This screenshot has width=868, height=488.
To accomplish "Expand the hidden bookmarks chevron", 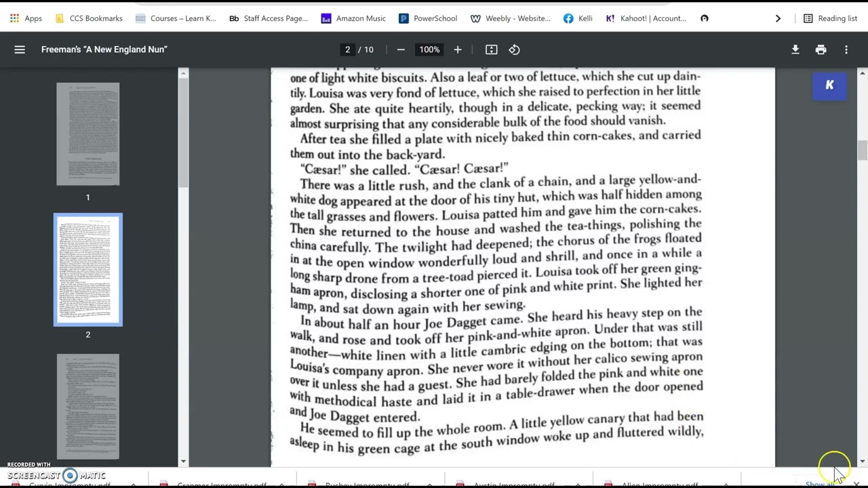I will coord(778,18).
